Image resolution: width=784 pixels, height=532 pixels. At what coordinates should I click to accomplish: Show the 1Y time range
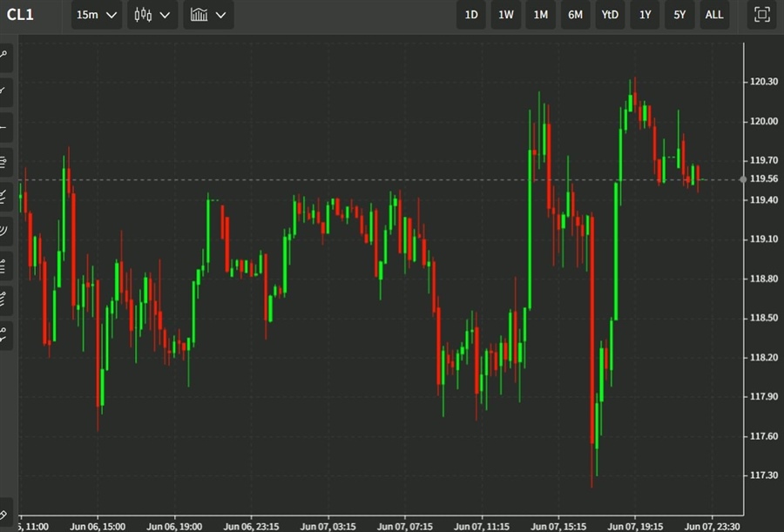click(645, 15)
